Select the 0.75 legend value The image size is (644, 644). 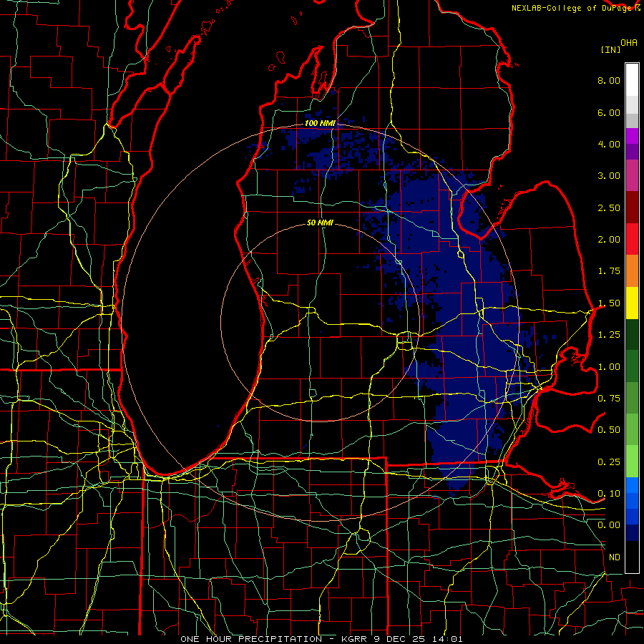(x=609, y=399)
